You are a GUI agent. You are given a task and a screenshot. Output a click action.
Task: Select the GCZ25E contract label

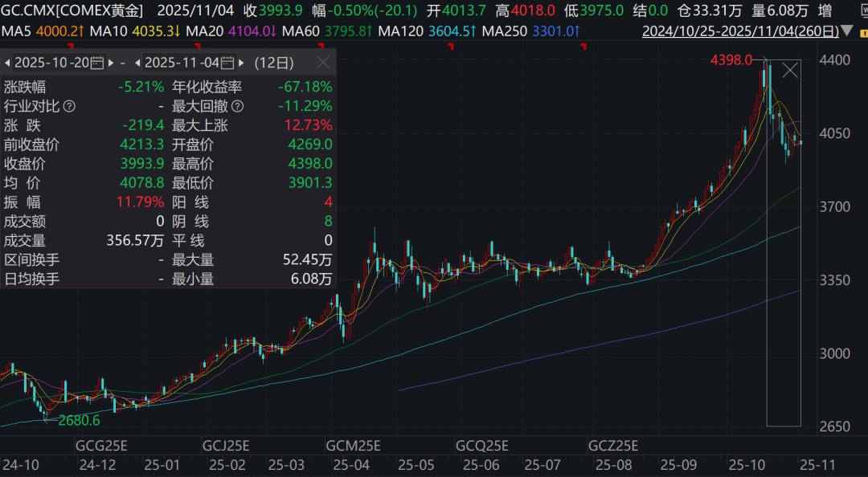pyautogui.click(x=613, y=445)
